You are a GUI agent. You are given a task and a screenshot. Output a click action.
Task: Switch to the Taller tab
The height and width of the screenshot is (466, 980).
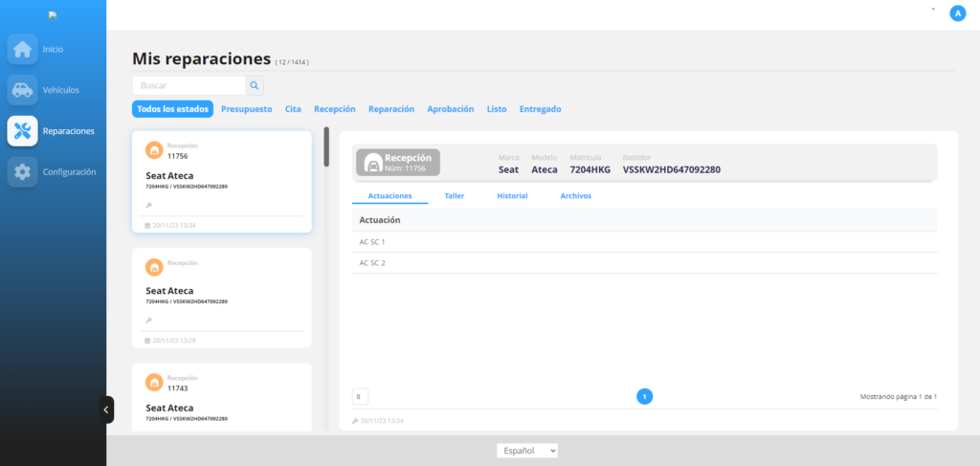[x=455, y=195]
